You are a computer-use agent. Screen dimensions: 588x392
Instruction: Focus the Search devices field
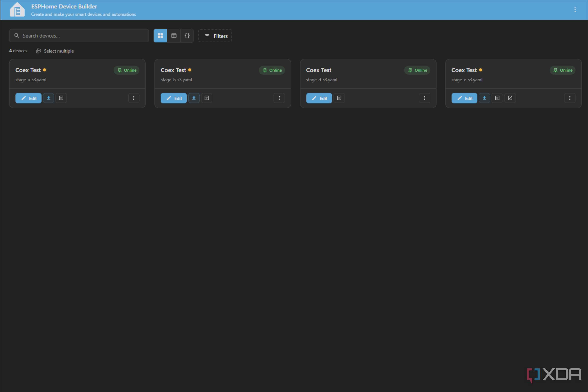pyautogui.click(x=79, y=36)
